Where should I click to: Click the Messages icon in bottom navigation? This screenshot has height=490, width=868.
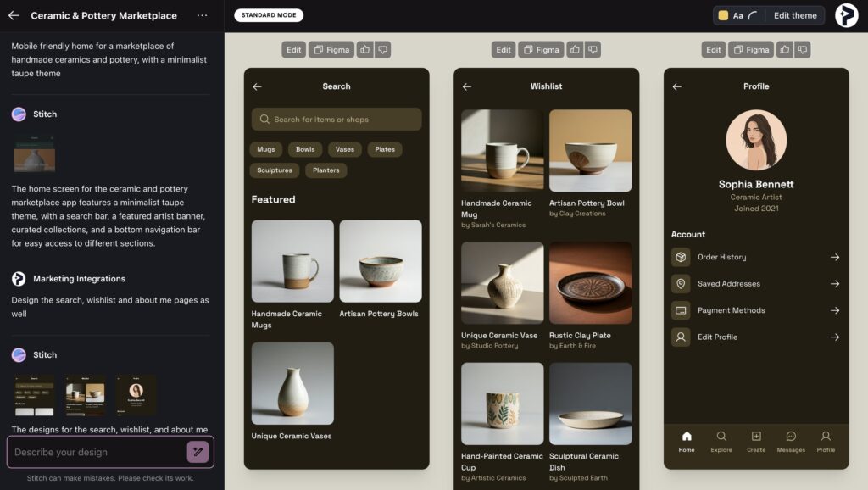point(791,441)
